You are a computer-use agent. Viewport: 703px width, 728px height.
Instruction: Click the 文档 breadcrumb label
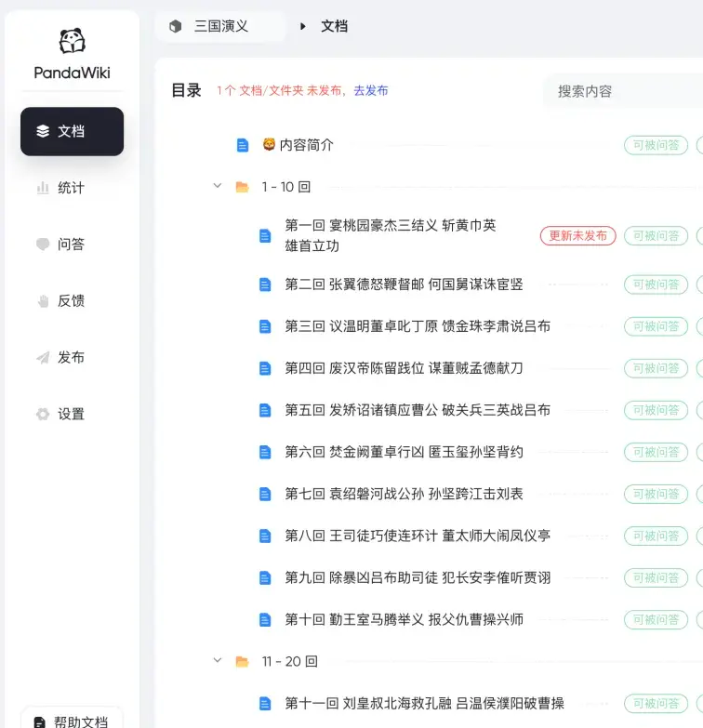[x=335, y=26]
